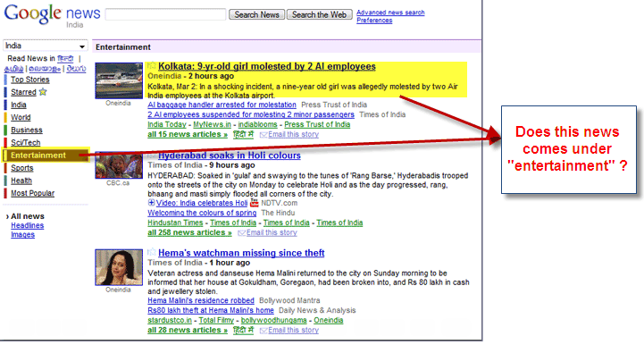The width and height of the screenshot is (644, 353).
Task: Switch to Tamil news language
Action: 13,69
